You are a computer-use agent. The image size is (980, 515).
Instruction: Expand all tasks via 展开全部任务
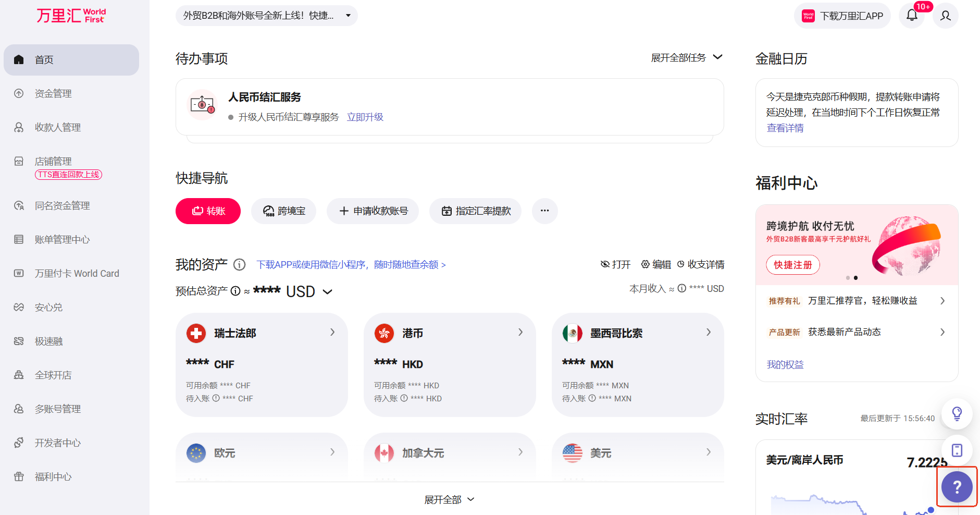(686, 57)
